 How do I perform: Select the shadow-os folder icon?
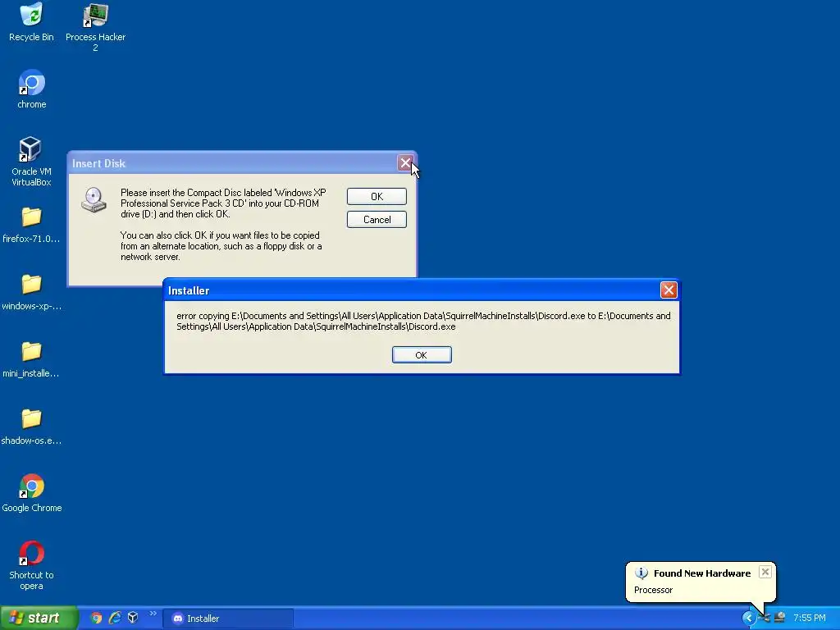[31, 427]
